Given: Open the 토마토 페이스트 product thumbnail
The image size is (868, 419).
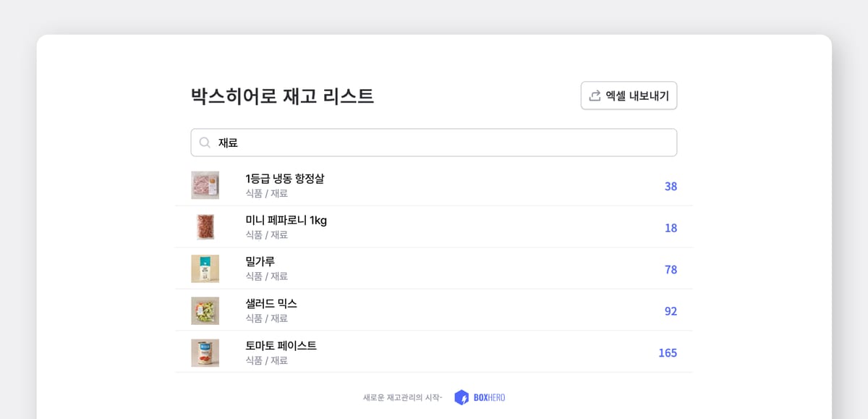Looking at the screenshot, I should tap(205, 352).
